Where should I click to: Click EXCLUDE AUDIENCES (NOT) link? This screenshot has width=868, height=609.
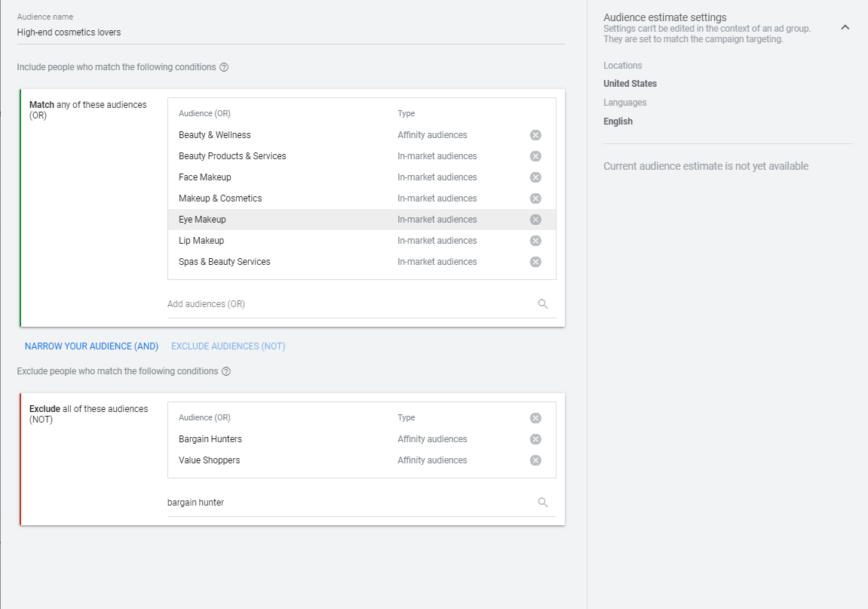click(x=228, y=346)
